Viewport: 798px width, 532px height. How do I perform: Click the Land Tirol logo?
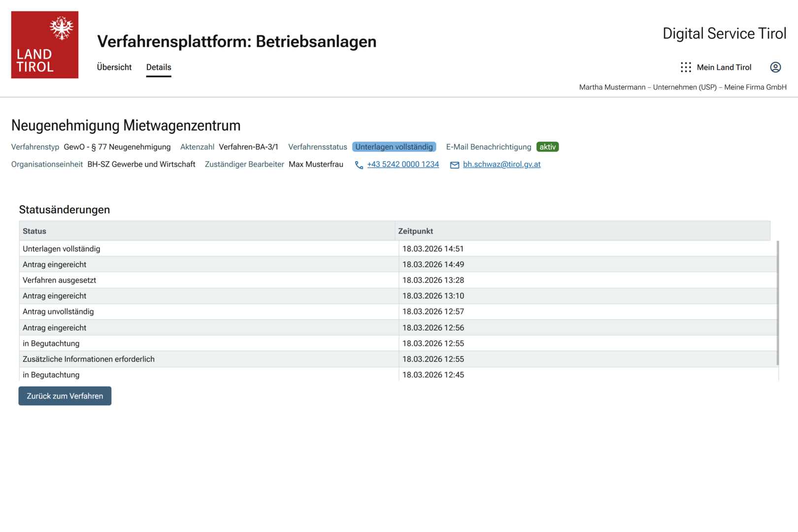[45, 45]
